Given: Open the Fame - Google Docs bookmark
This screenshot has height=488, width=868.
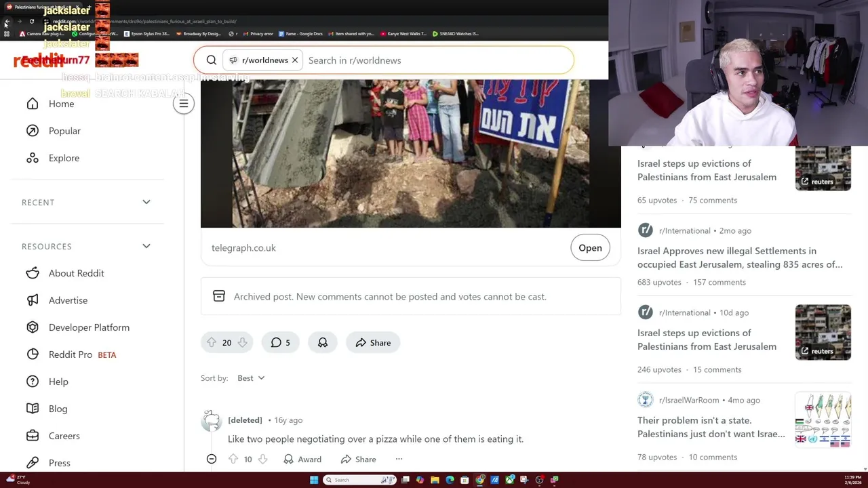Looking at the screenshot, I should point(301,33).
